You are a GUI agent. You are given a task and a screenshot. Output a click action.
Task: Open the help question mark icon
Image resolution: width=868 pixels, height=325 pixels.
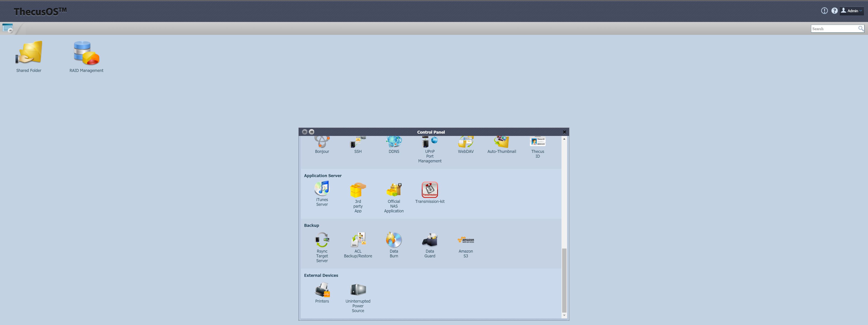coord(834,11)
